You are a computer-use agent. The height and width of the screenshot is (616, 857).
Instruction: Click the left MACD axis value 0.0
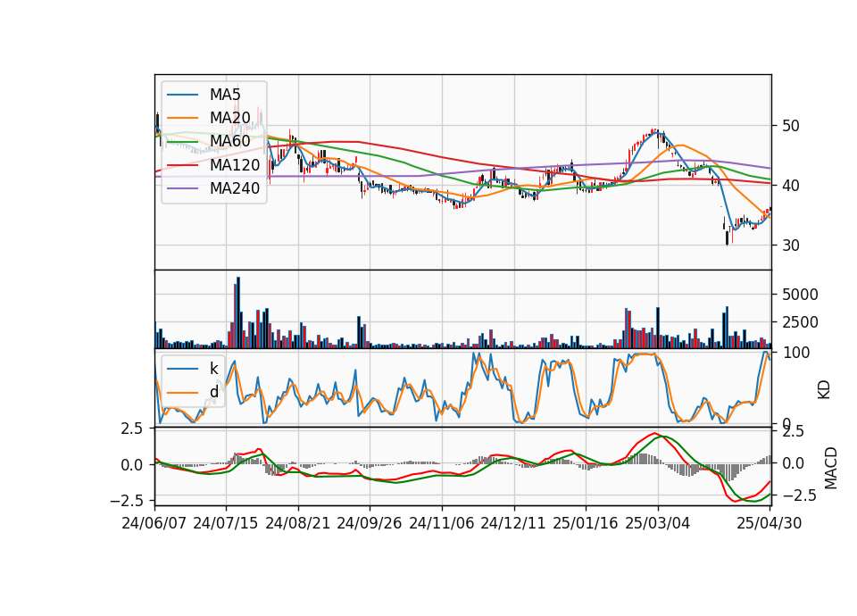click(131, 465)
